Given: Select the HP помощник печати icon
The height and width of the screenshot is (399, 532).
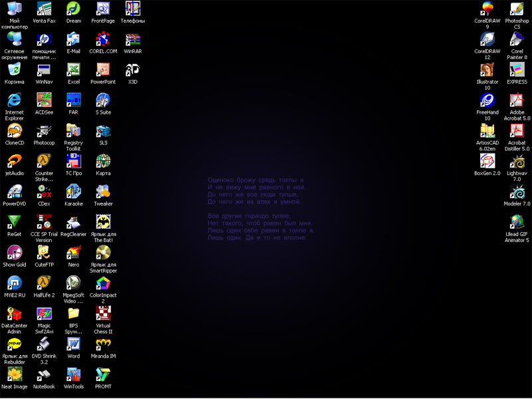Looking at the screenshot, I should [x=44, y=39].
